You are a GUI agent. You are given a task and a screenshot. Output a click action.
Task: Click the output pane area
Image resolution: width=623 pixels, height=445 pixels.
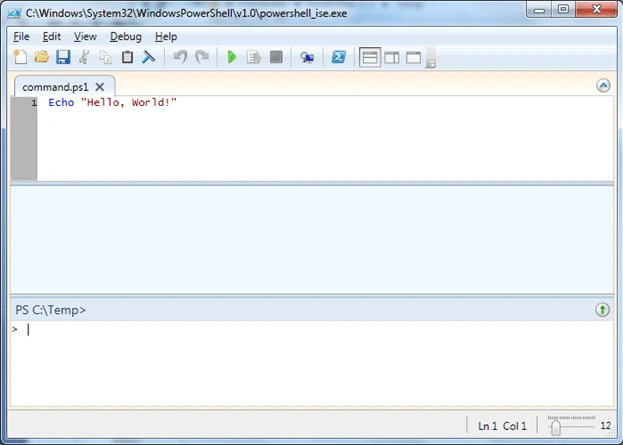point(312,240)
